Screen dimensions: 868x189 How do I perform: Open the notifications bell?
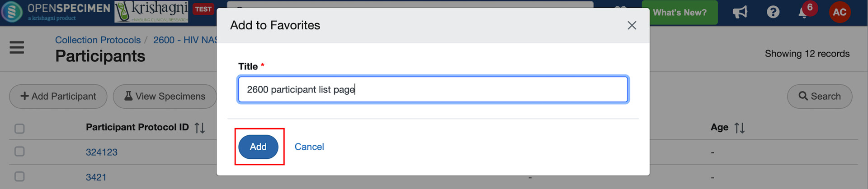(x=803, y=12)
